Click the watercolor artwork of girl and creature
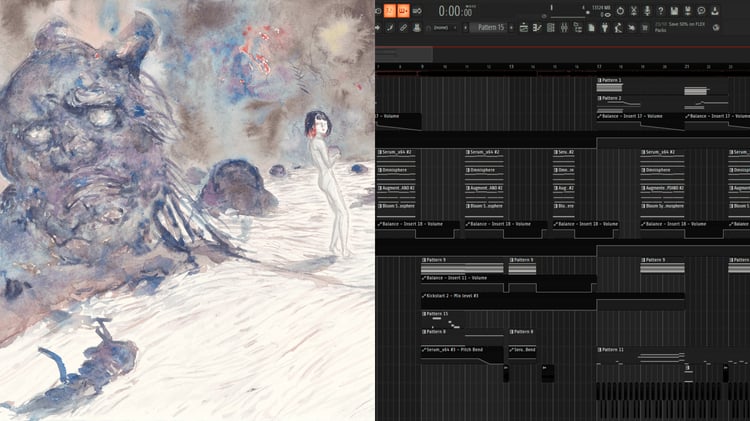Screen dimensions: 750x421 187,210
